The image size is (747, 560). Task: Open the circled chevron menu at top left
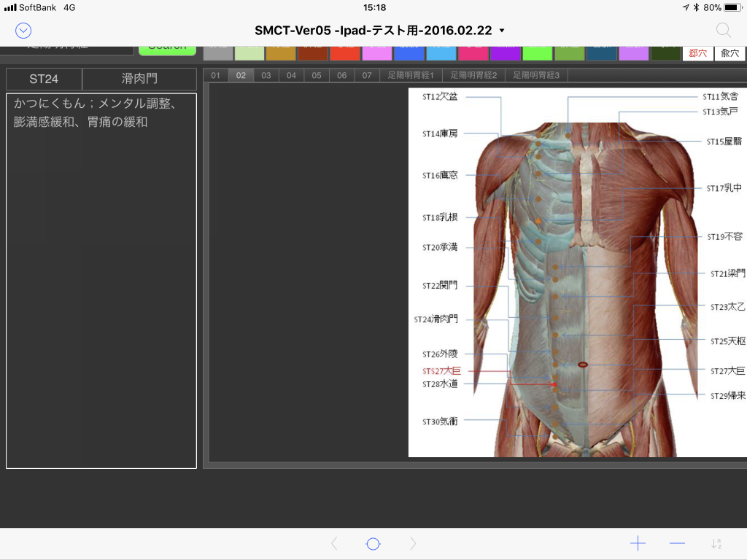coord(23,30)
